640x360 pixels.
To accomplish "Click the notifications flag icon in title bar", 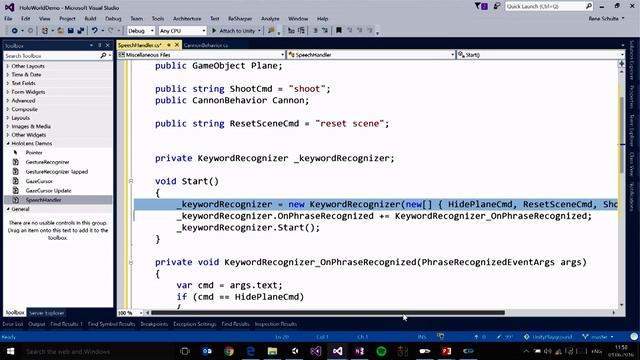I will [x=481, y=6].
